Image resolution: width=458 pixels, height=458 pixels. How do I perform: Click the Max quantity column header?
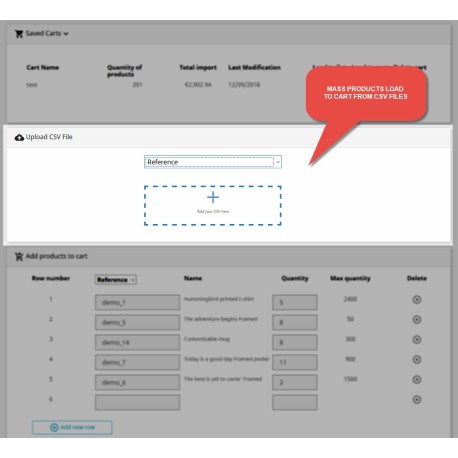click(x=350, y=278)
